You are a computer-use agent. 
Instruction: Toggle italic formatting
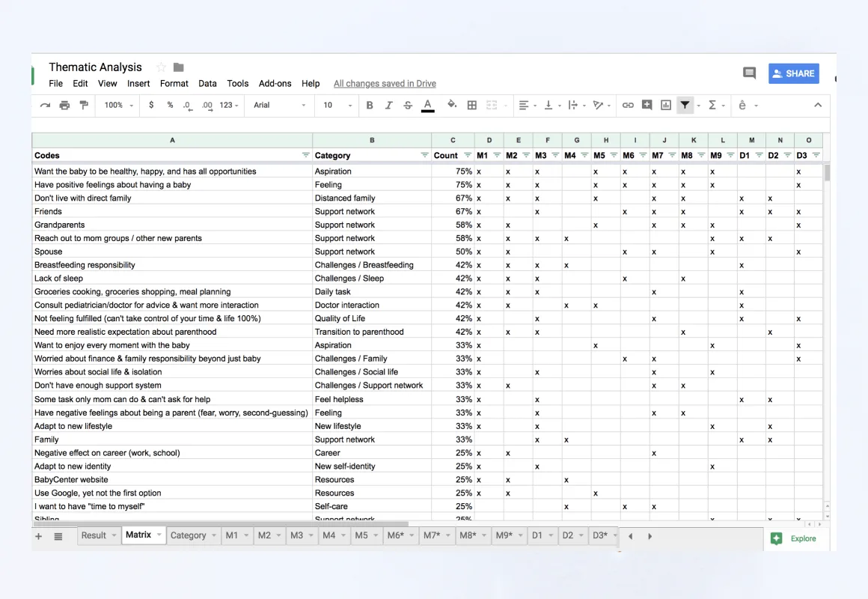coord(388,105)
